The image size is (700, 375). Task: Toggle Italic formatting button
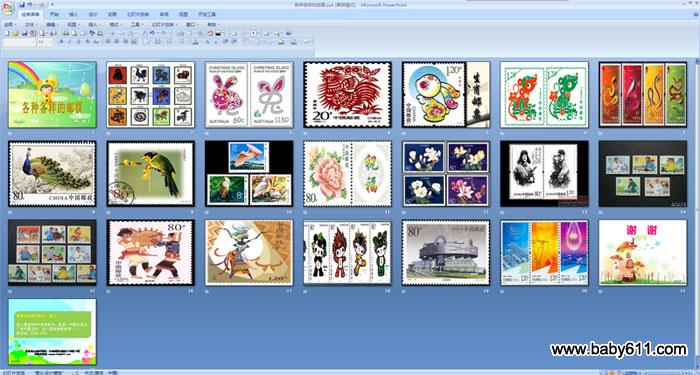point(70,42)
